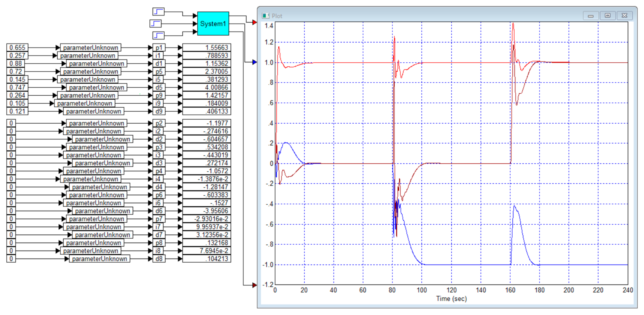Click the display showing 4.00866
Viewport: 644px width, 315px height.
[x=206, y=87]
